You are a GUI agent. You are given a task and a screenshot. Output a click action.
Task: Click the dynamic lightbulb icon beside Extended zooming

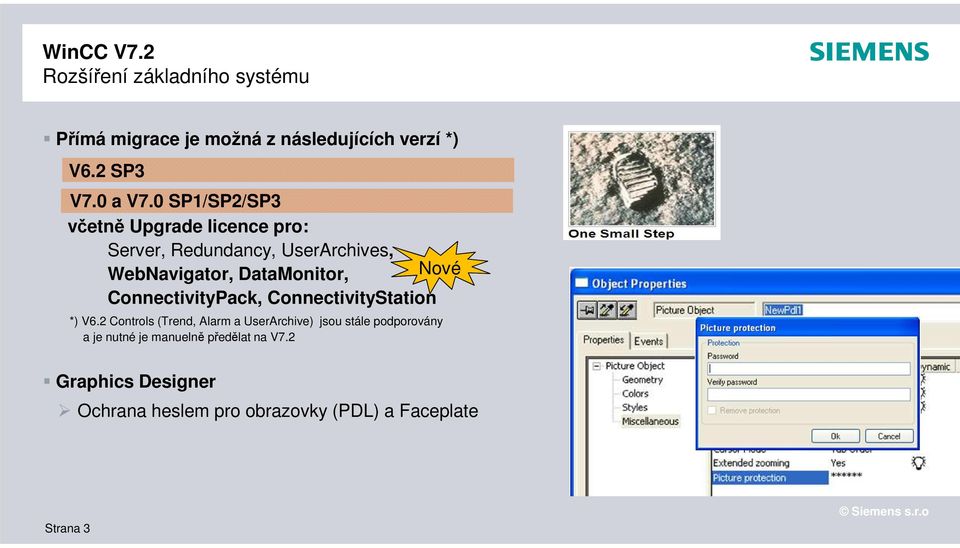918,462
